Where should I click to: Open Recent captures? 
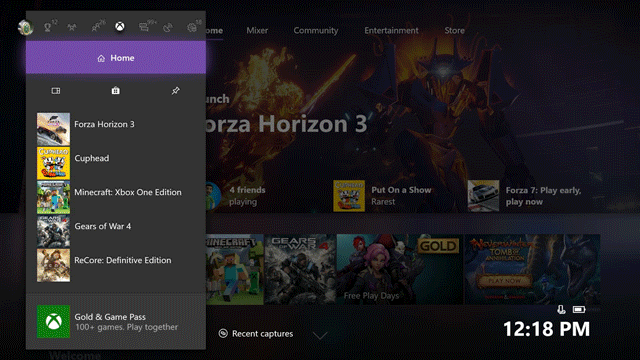256,333
